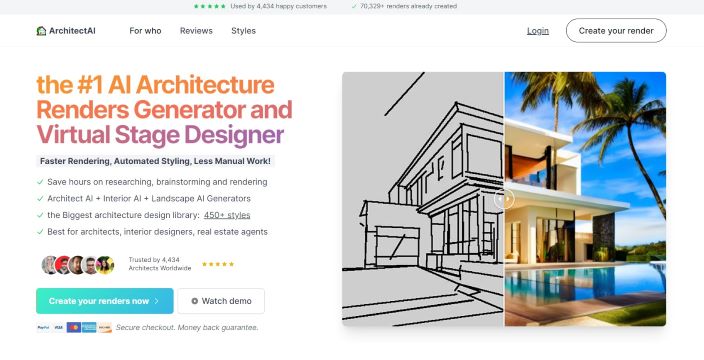Click the first user avatar in the row
The image size is (704, 360).
[49, 265]
